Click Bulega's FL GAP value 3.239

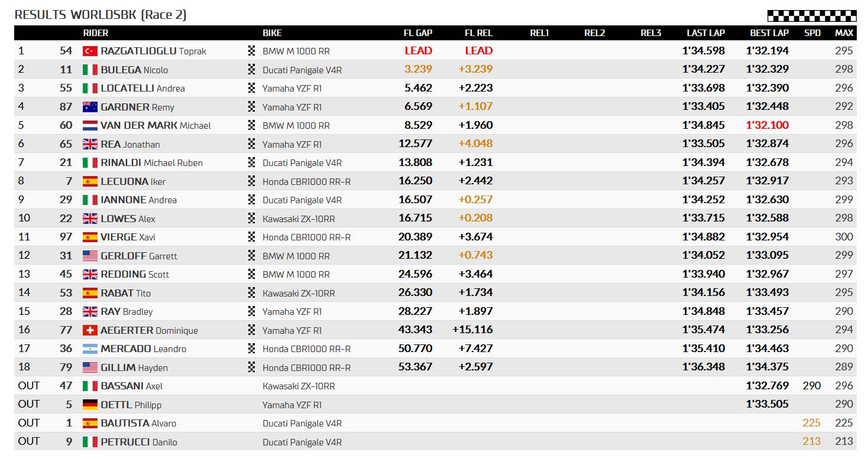pyautogui.click(x=419, y=69)
